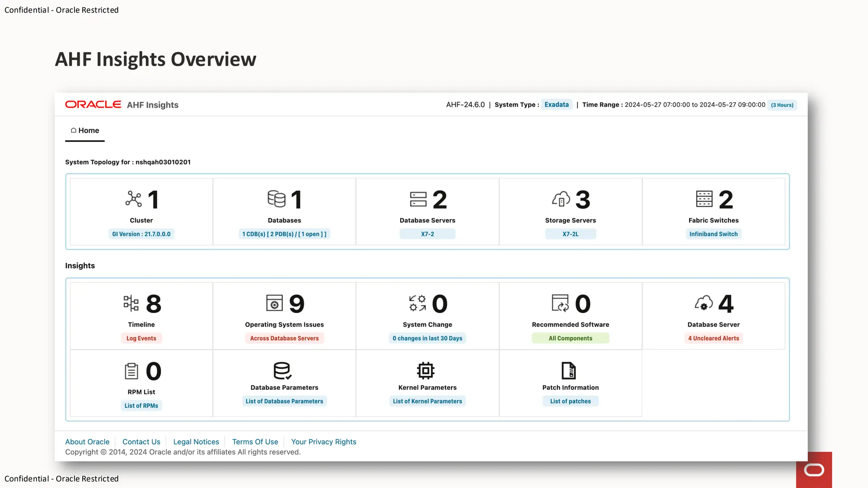
Task: Open the About Oracle footer link
Action: [87, 442]
